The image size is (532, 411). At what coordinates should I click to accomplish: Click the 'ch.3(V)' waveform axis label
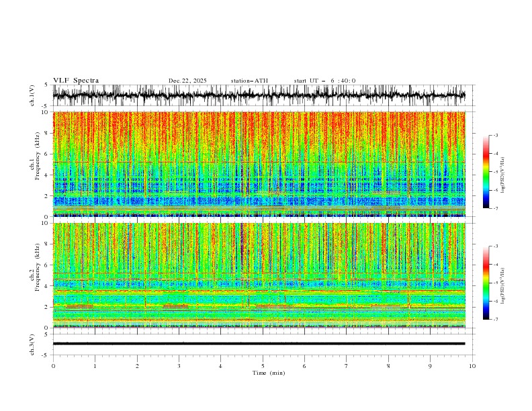tap(32, 345)
